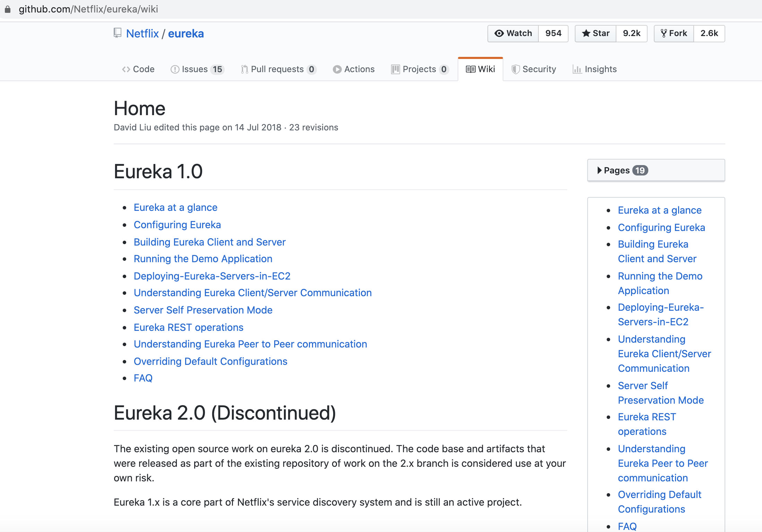Open sidebar Running the Demo Application
This screenshot has width=762, height=532.
click(660, 283)
